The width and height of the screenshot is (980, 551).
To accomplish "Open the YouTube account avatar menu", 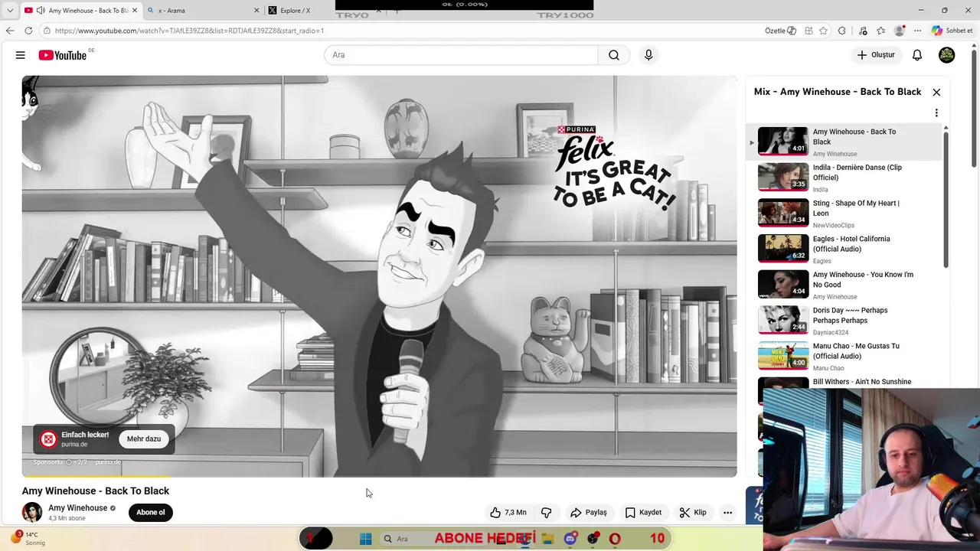I will tap(947, 55).
